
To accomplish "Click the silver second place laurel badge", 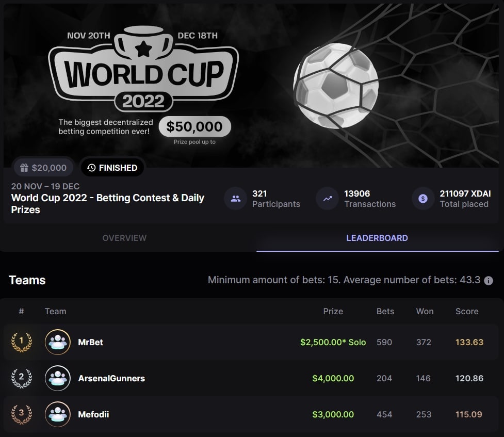I will click(22, 378).
